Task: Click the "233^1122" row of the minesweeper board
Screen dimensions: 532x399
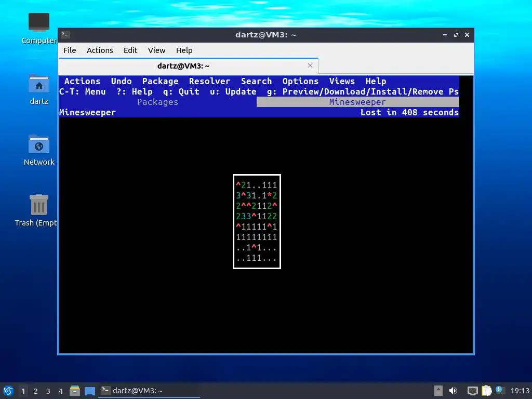Action: point(257,217)
